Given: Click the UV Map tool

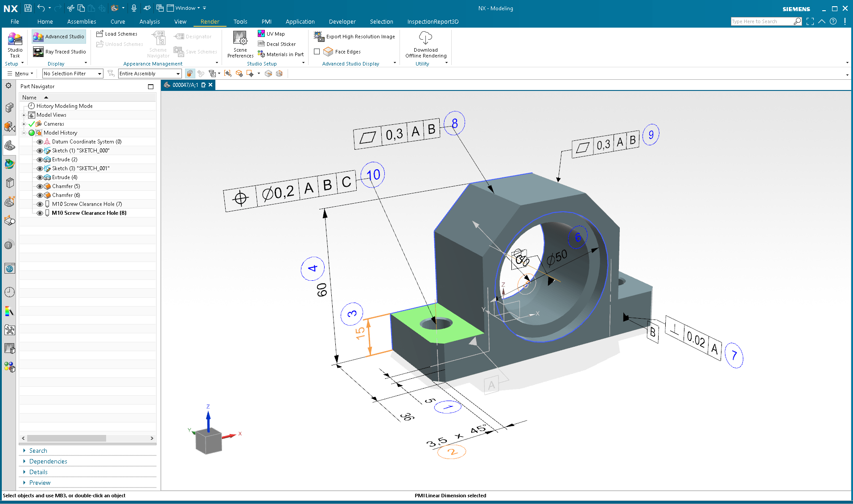Looking at the screenshot, I should [271, 33].
